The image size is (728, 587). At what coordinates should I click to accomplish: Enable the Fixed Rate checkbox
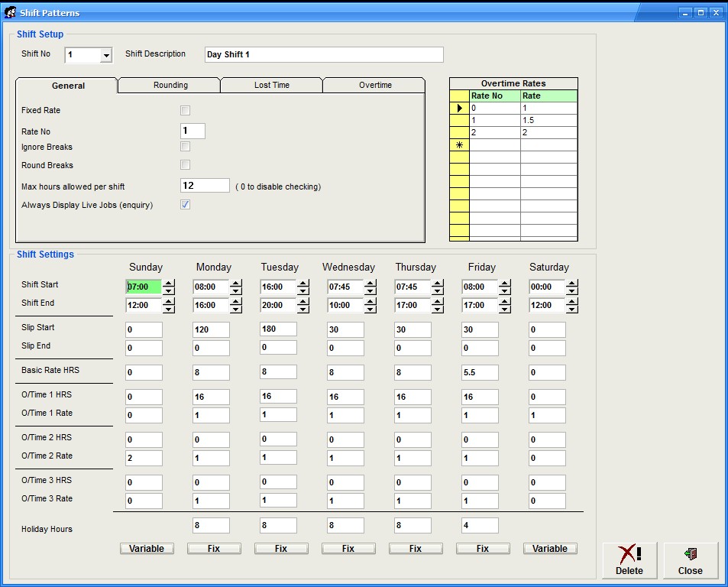tap(185, 111)
